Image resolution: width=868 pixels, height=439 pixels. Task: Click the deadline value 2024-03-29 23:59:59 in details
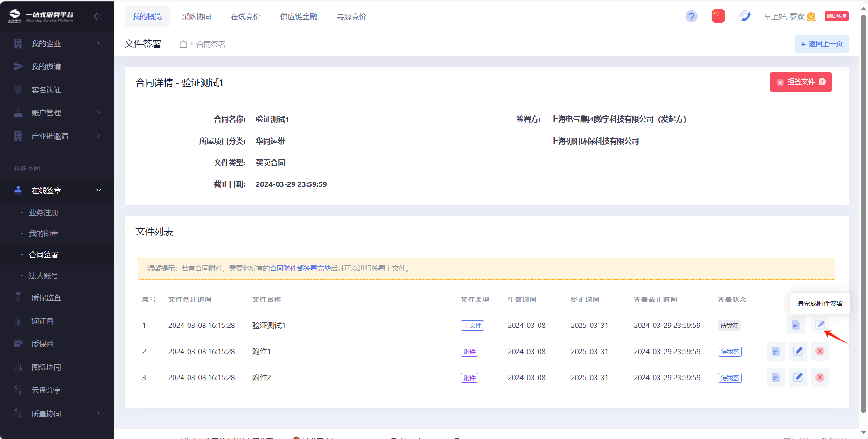291,184
